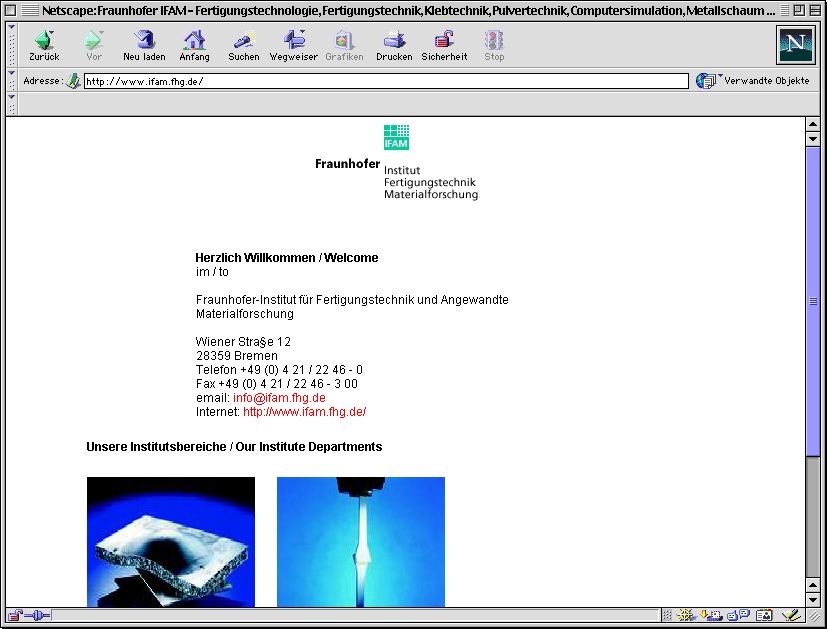
Task: Go to the Anfang home page
Action: 194,46
